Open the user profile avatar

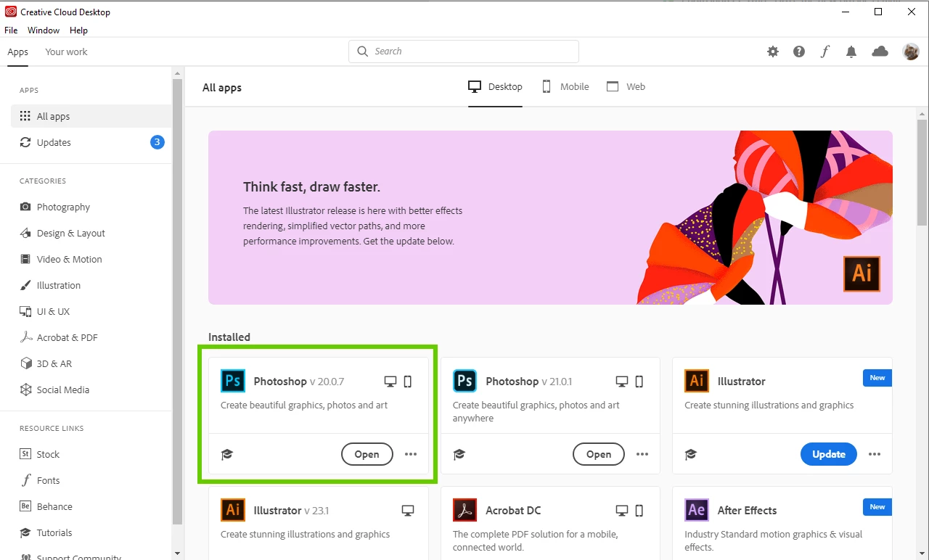[911, 52]
